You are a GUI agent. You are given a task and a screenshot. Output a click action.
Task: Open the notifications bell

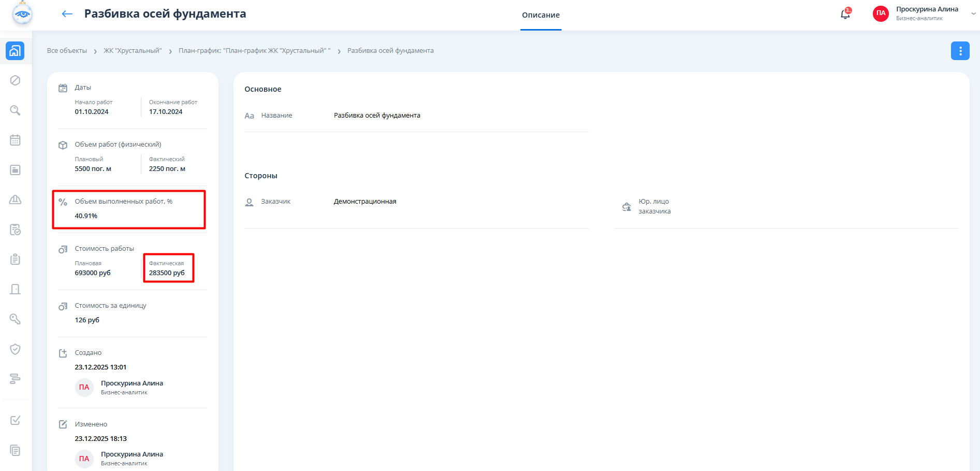845,14
